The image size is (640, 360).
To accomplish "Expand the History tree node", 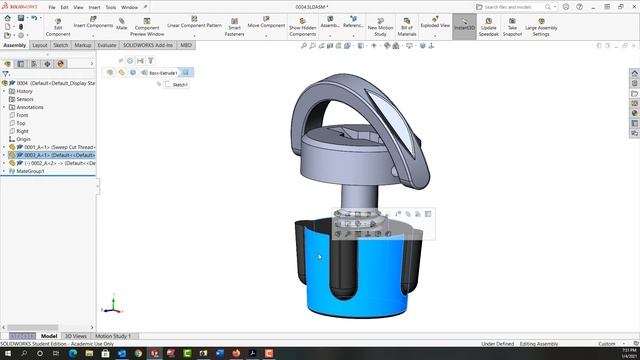I will click(x=4, y=91).
